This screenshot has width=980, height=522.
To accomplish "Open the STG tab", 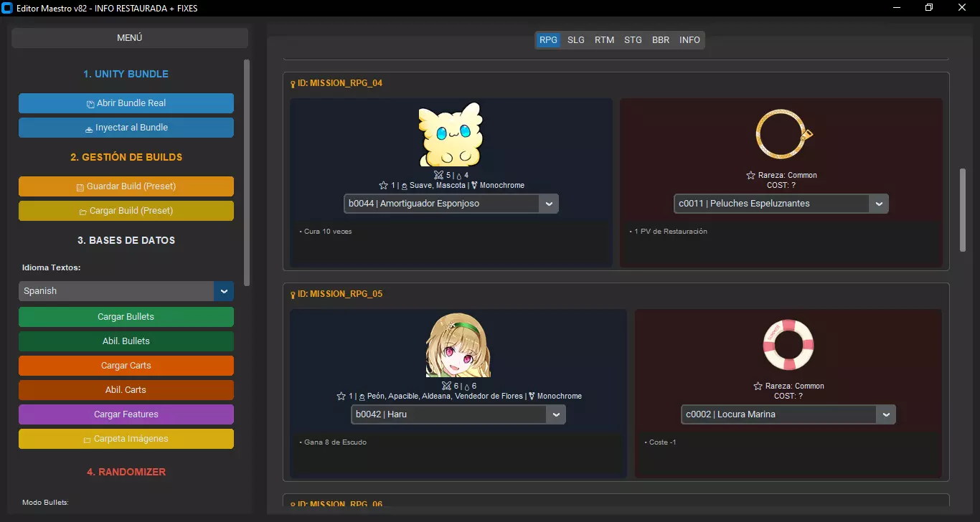I will click(633, 40).
